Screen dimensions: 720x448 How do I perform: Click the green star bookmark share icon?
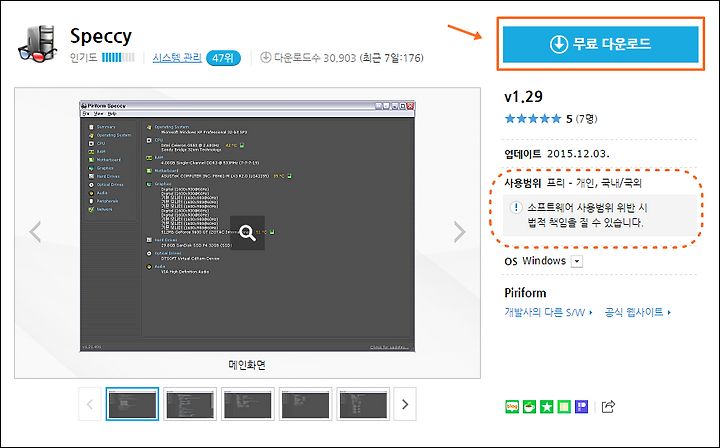546,407
